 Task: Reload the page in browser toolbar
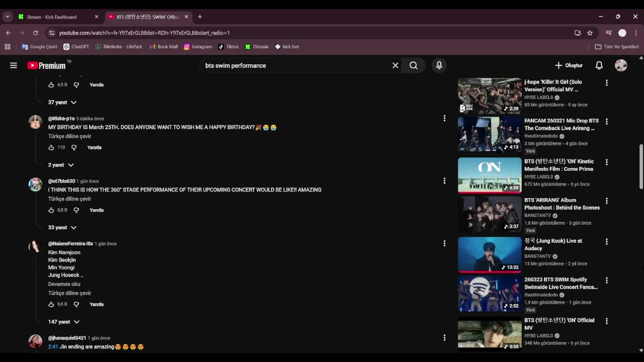tap(35, 33)
